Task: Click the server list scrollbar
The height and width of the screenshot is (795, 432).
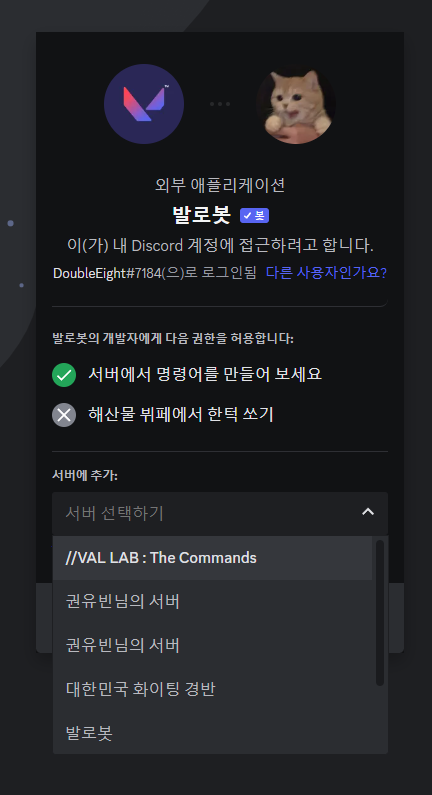Action: (x=380, y=613)
